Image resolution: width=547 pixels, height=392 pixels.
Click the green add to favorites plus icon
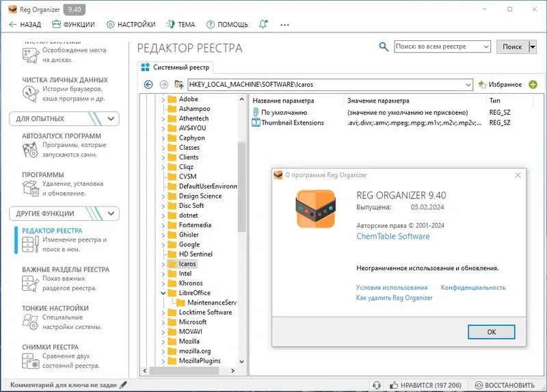(533, 84)
